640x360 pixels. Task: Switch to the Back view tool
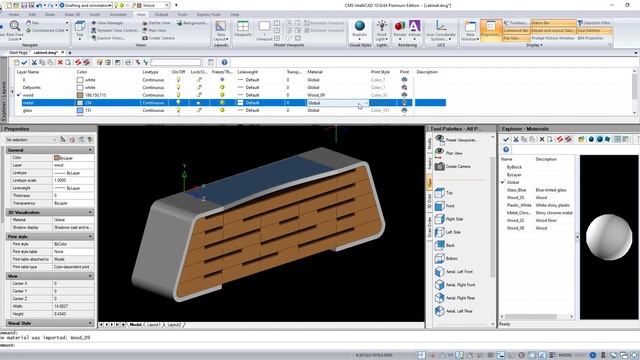[x=444, y=245]
